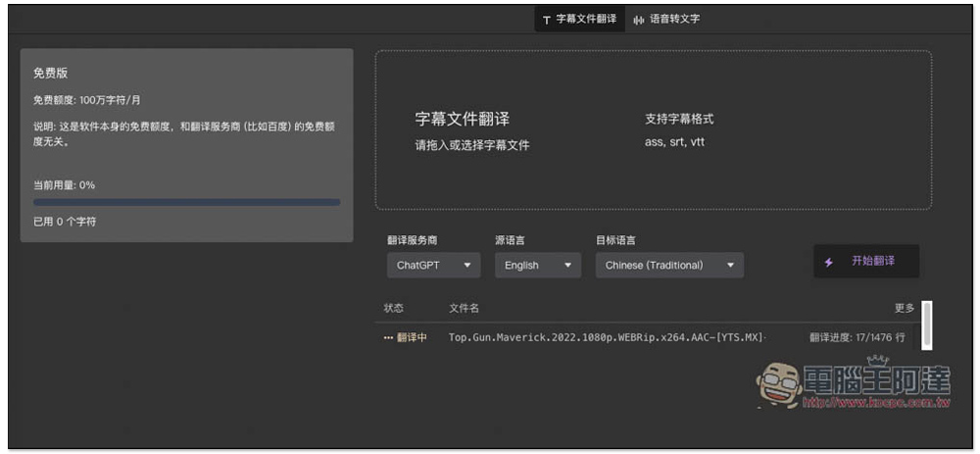Image resolution: width=980 pixels, height=454 pixels.
Task: Open the 翻译服务商 ChatGPT dropdown
Action: point(433,265)
